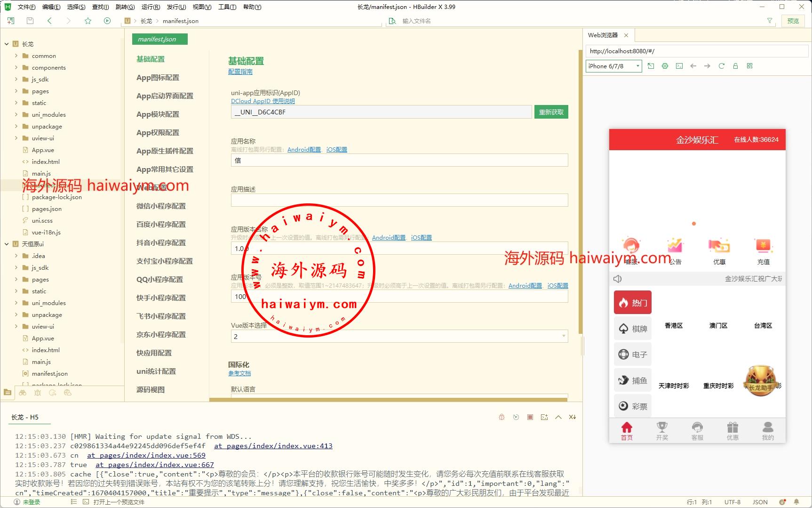Open the 运行(R) menu

151,7
